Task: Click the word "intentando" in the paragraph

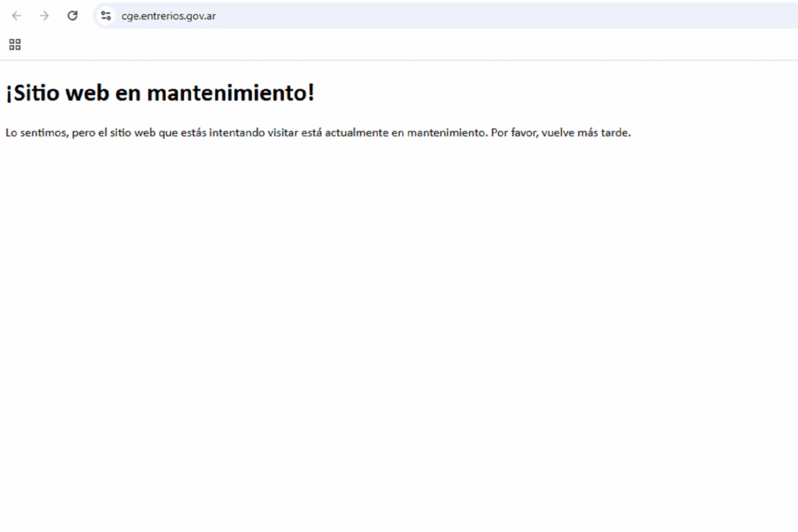Action: 235,132
